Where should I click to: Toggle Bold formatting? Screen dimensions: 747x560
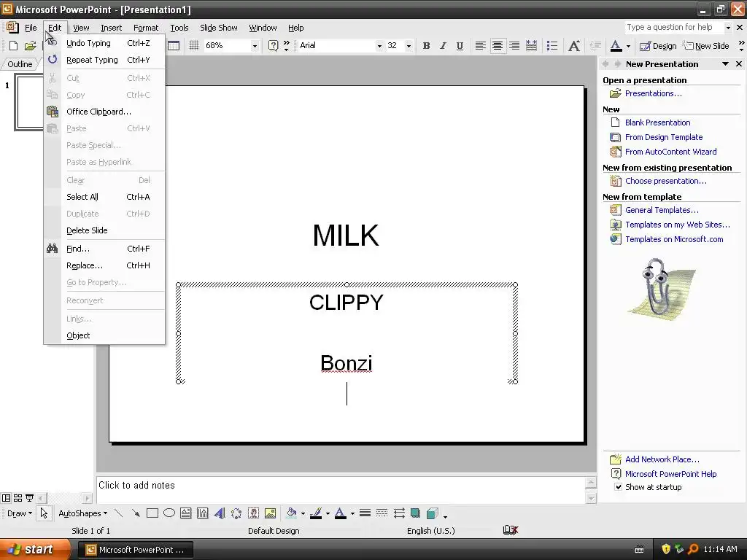click(x=426, y=46)
